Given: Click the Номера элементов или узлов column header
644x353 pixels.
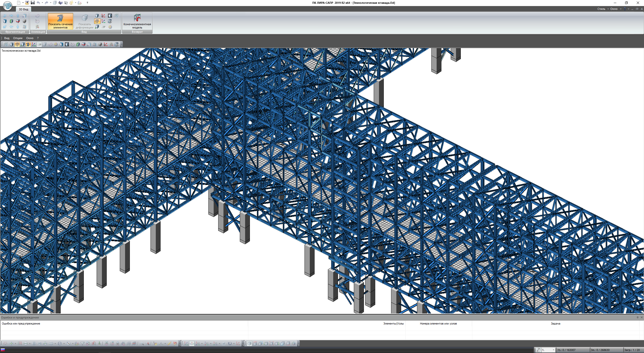Looking at the screenshot, I should (x=438, y=324).
